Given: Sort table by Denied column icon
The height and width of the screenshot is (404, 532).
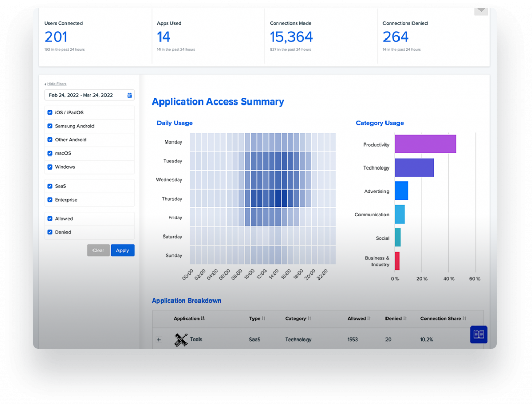Looking at the screenshot, I should [x=405, y=318].
